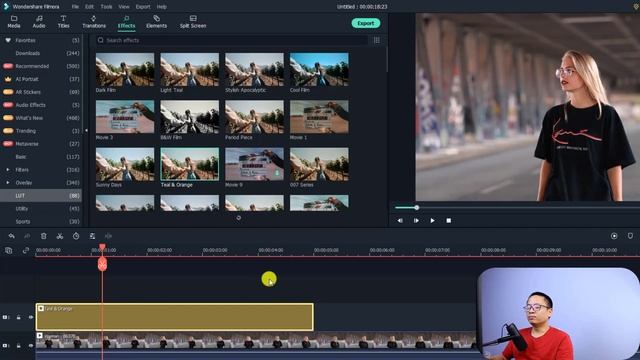Select the Movie 9 LUT thumbnail
This screenshot has height=360, width=640.
pos(254,164)
